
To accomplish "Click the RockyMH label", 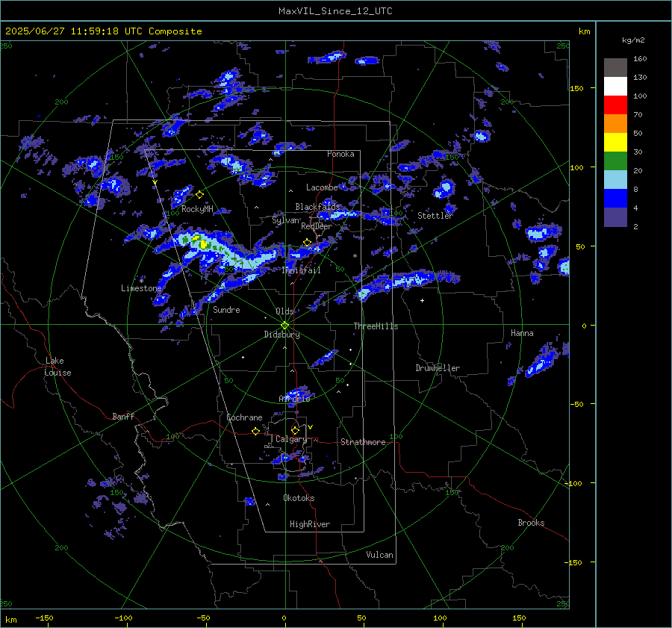I will tap(197, 209).
